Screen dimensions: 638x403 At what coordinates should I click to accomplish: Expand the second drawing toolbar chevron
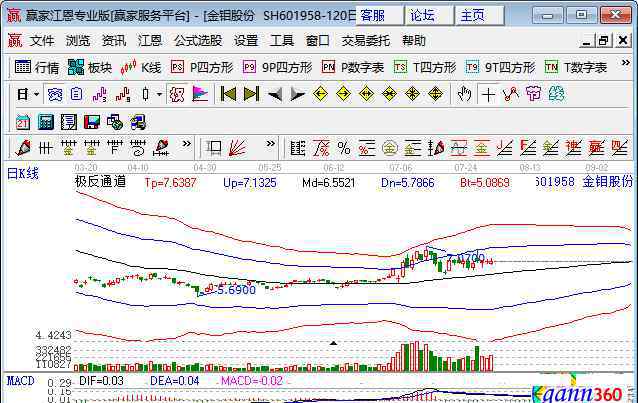coord(271,144)
